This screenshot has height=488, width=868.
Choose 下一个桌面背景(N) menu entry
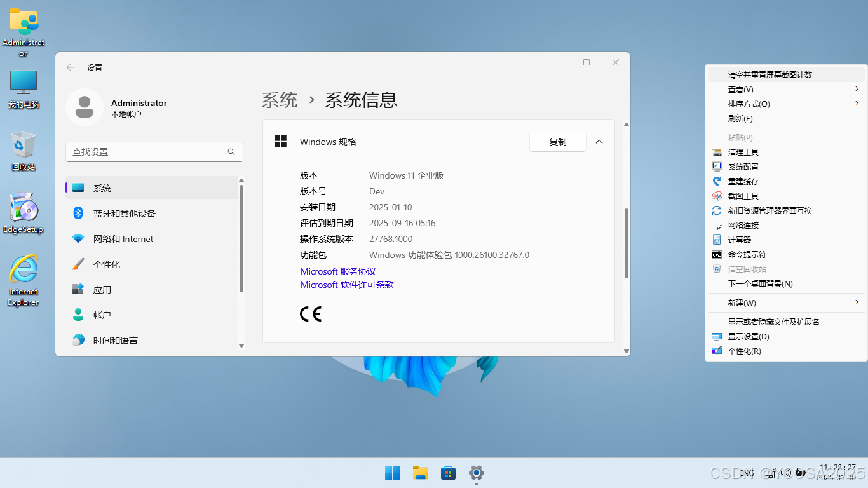click(x=786, y=283)
